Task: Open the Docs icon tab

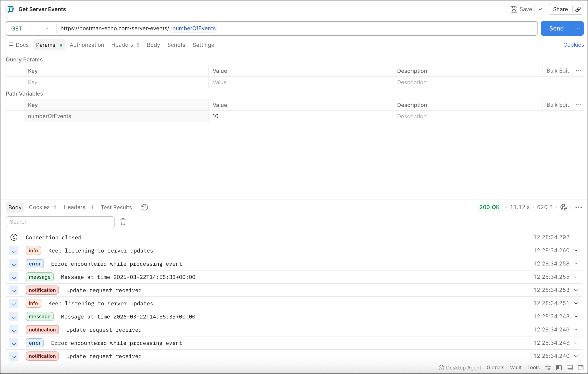Action: point(19,45)
